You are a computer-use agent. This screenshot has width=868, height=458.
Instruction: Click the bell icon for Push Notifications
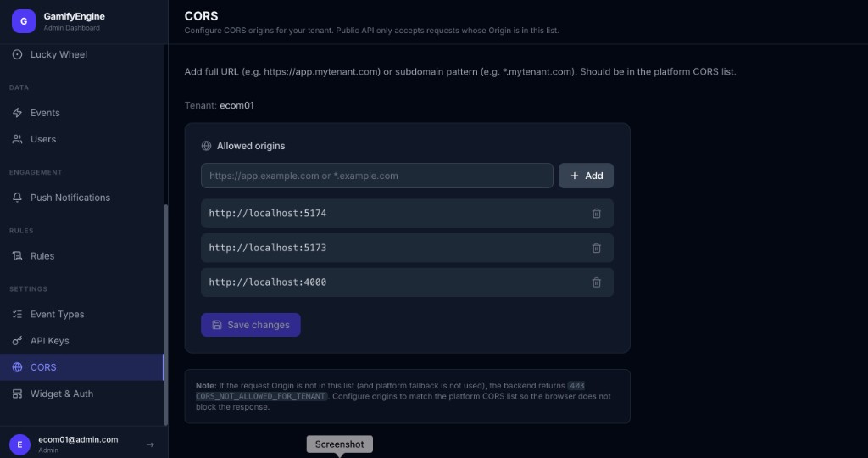(17, 198)
